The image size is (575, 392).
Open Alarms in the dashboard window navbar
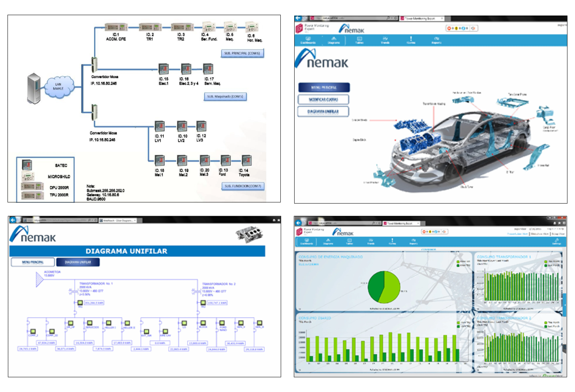(x=392, y=242)
